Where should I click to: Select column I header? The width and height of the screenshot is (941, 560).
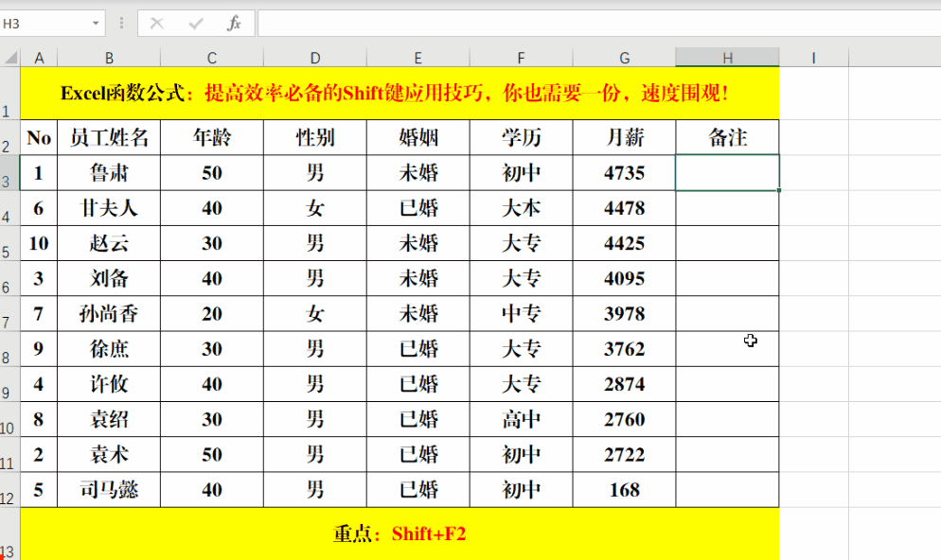coord(814,58)
